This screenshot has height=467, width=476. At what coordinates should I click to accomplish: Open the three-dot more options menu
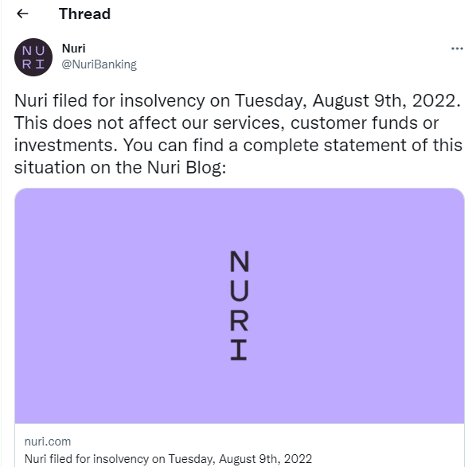pyautogui.click(x=457, y=49)
